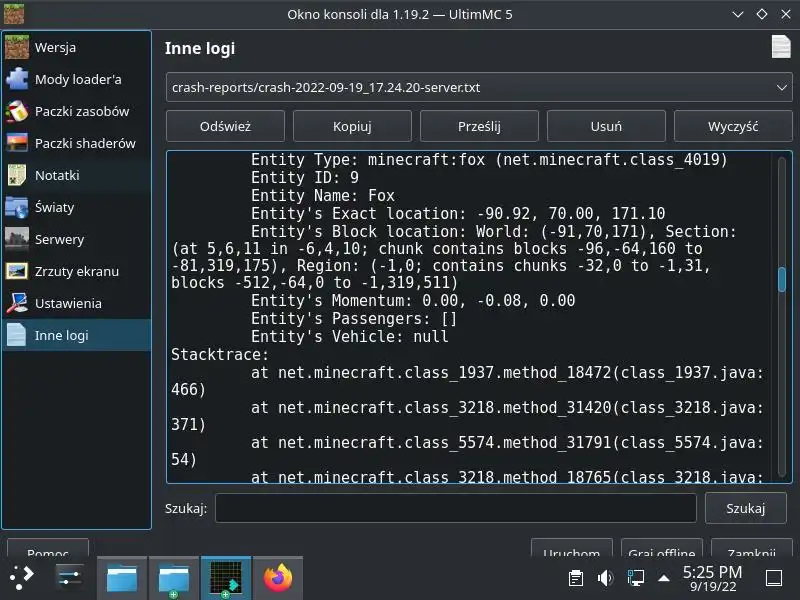Click the 5:25 PM clock
This screenshot has height=600, width=800.
click(712, 572)
